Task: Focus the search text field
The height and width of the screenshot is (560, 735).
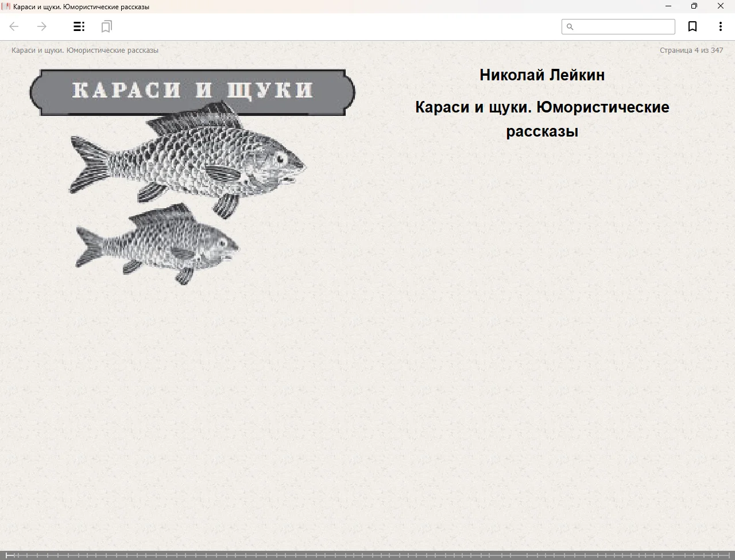Action: pyautogui.click(x=624, y=27)
